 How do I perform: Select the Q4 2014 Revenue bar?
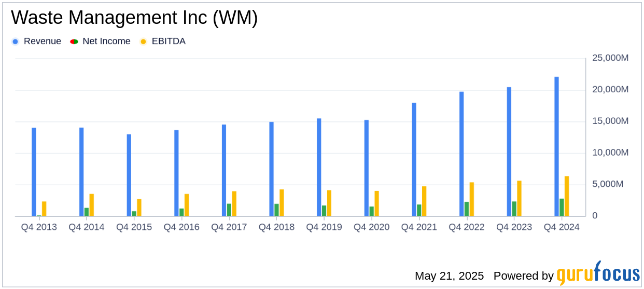81,172
